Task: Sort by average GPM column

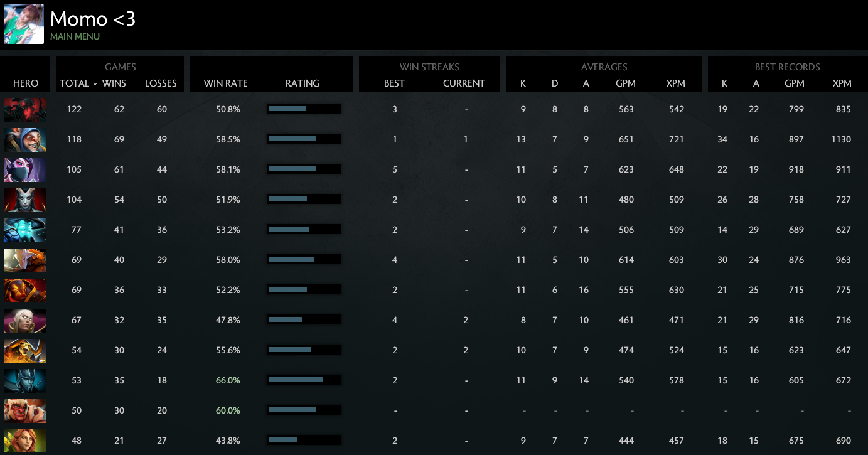Action: tap(626, 83)
